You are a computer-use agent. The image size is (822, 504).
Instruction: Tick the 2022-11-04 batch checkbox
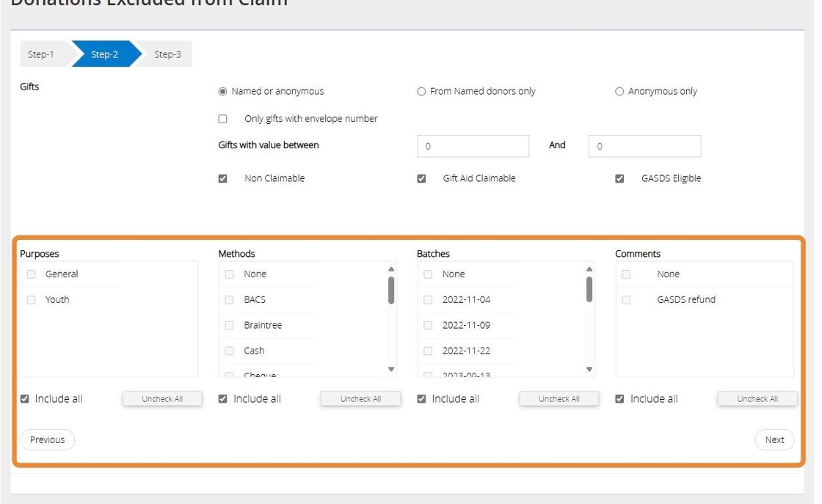[x=428, y=299]
